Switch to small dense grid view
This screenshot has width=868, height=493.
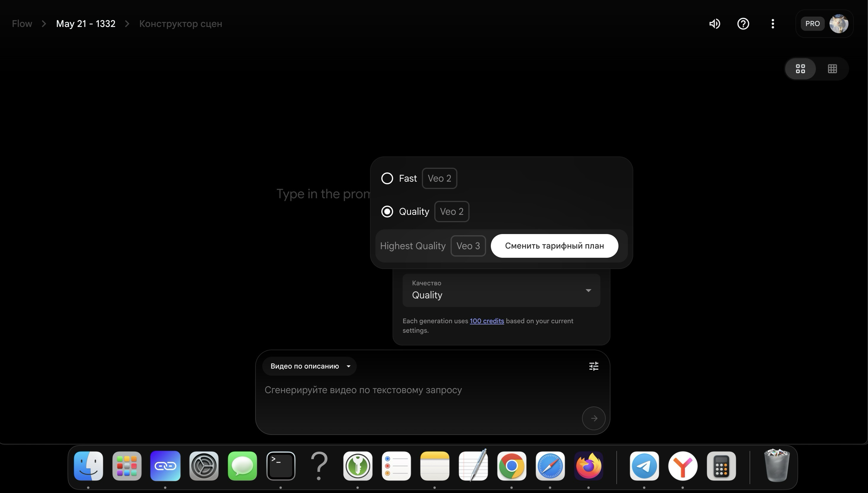[832, 69]
